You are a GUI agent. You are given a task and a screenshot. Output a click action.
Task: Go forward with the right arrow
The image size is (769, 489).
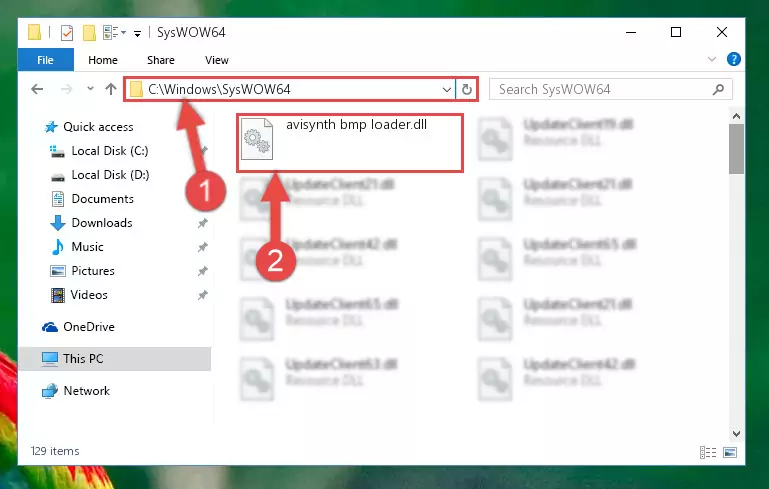(x=66, y=89)
